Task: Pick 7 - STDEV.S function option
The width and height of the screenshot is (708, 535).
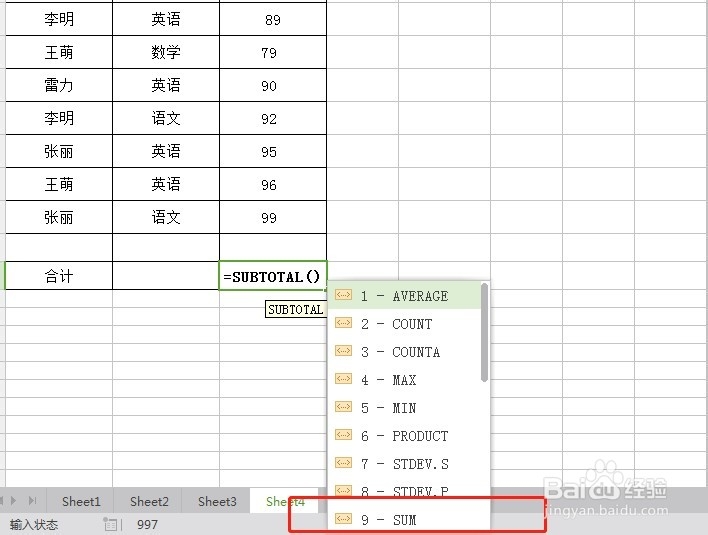Action: tap(404, 464)
